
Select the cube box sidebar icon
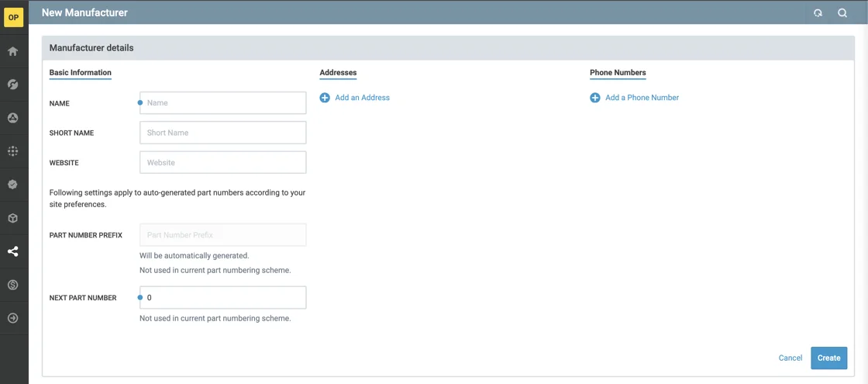click(12, 218)
